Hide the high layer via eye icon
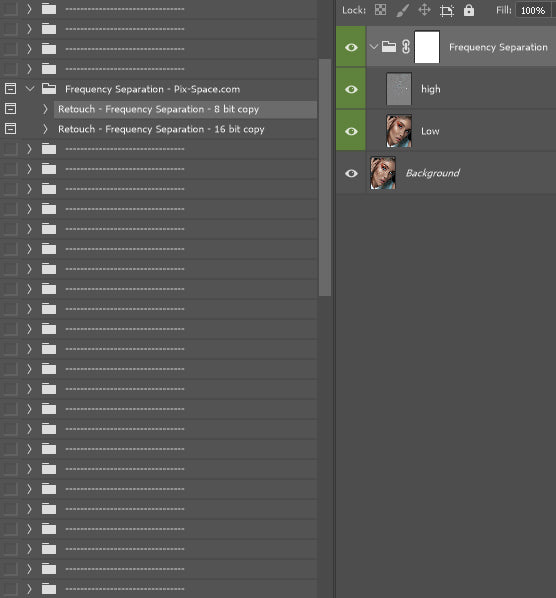This screenshot has width=556, height=598. 351,89
